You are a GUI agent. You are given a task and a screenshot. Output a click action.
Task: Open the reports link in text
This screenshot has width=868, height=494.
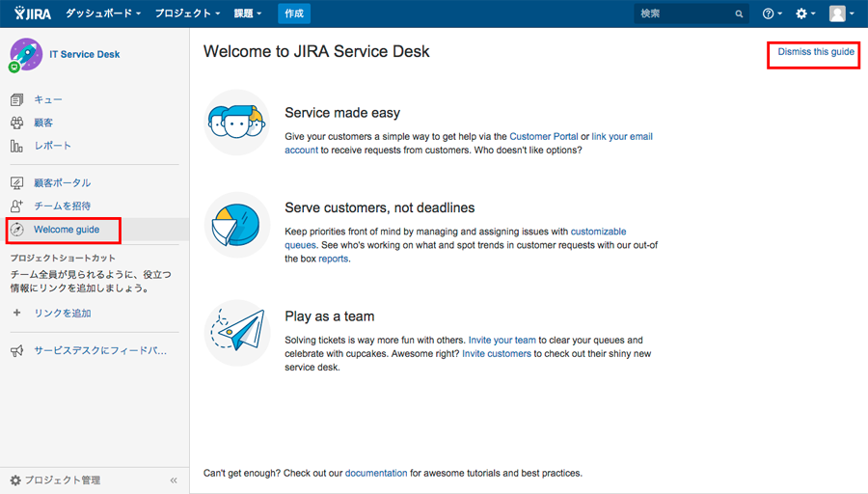[x=334, y=259]
